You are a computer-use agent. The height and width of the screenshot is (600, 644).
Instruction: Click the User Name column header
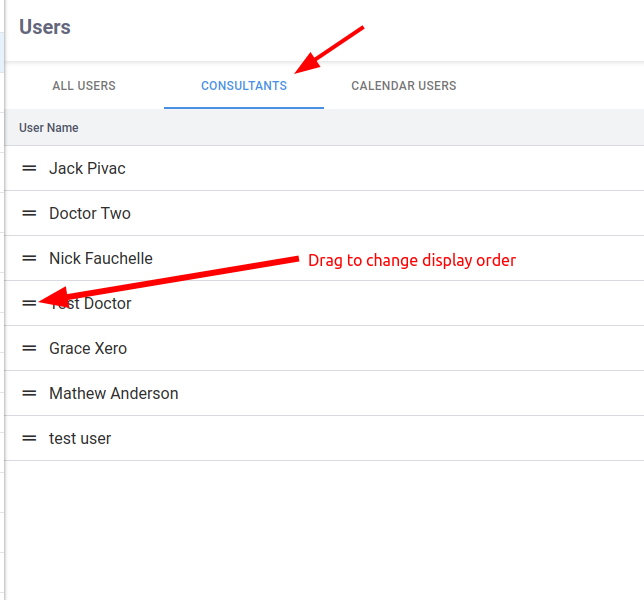coord(49,128)
